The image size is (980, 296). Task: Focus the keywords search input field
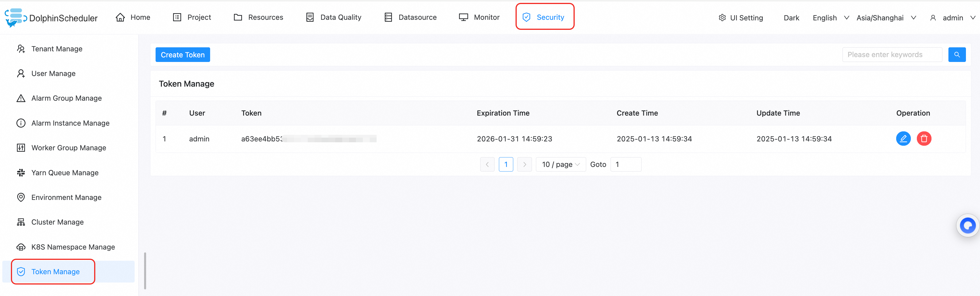tap(892, 55)
